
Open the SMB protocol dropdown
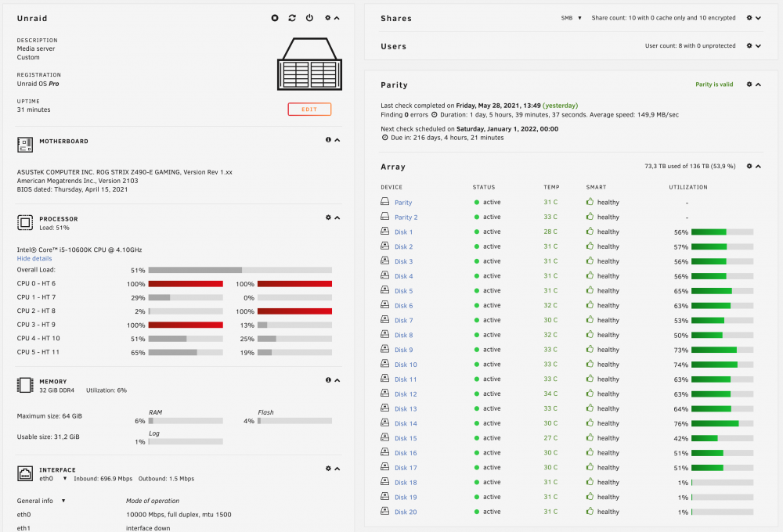tap(572, 18)
